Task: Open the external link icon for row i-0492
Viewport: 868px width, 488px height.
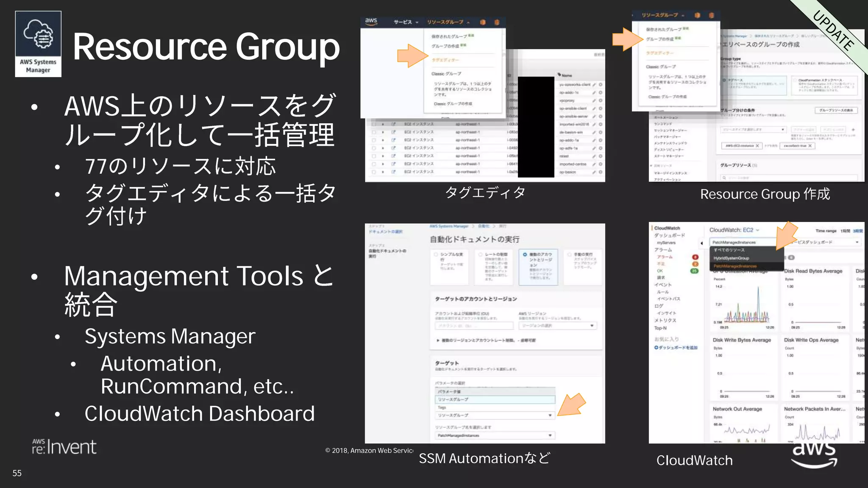Action: (x=393, y=148)
